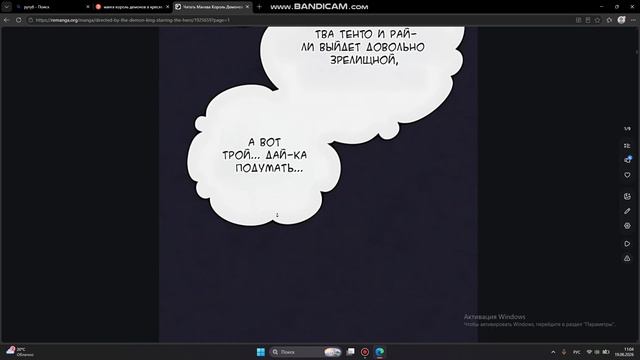Open the emoji reaction icon in sidebar

[x=627, y=196]
